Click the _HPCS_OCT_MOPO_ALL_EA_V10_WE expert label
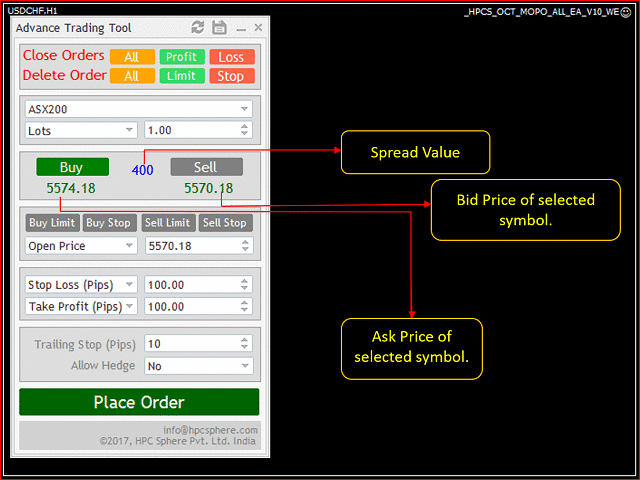The width and height of the screenshot is (640, 480). [x=542, y=12]
